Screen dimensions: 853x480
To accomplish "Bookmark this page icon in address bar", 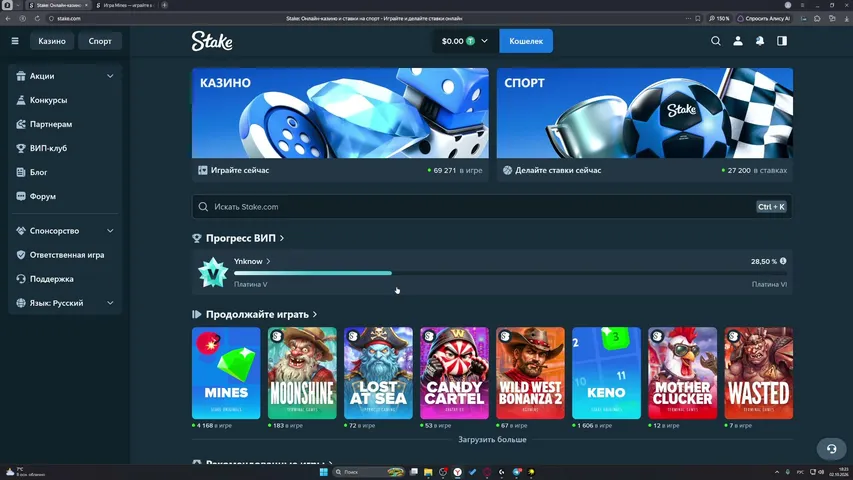I will [698, 19].
